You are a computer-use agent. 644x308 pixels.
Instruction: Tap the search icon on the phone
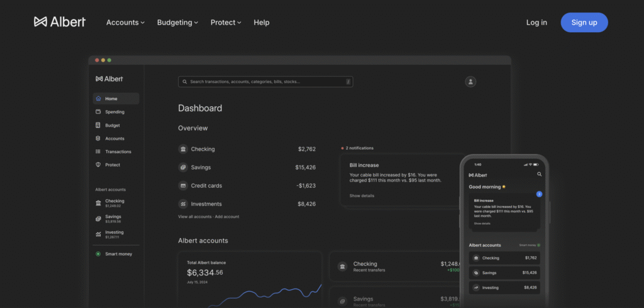point(539,174)
